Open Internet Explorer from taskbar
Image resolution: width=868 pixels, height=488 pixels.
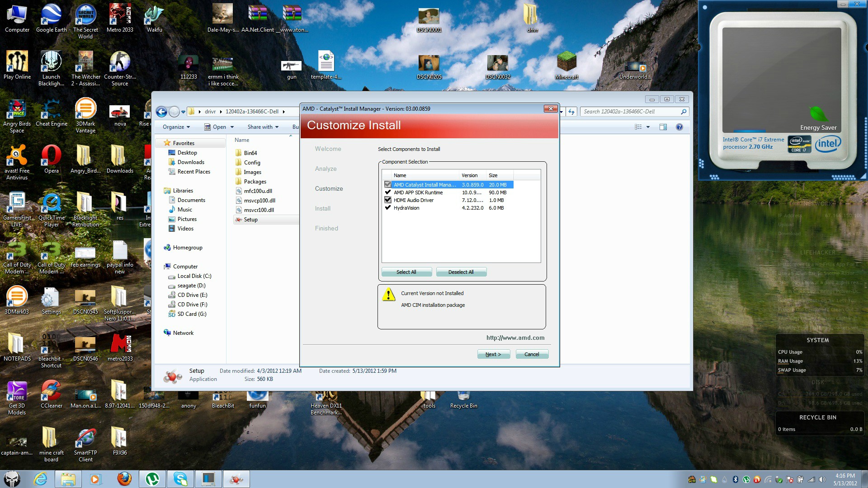click(41, 479)
